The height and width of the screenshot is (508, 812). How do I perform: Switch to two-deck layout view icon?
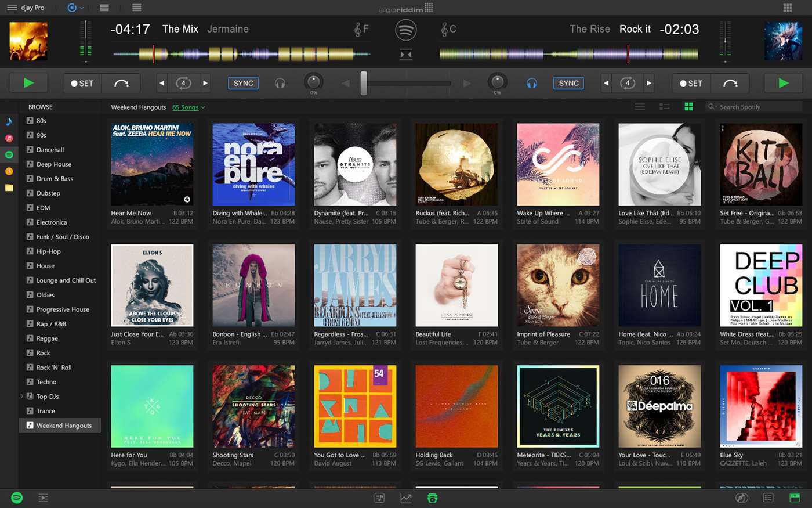pyautogui.click(x=104, y=8)
